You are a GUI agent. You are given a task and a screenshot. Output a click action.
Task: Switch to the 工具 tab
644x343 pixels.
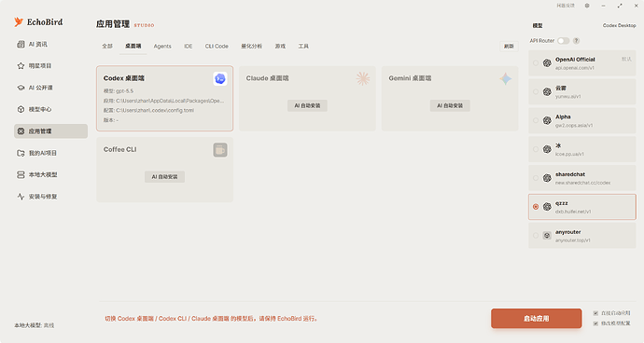[x=303, y=46]
